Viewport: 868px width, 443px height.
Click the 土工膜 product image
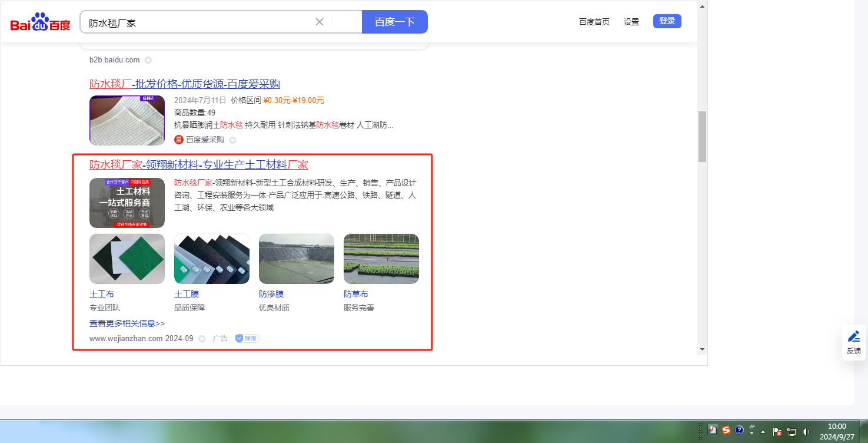(x=212, y=259)
